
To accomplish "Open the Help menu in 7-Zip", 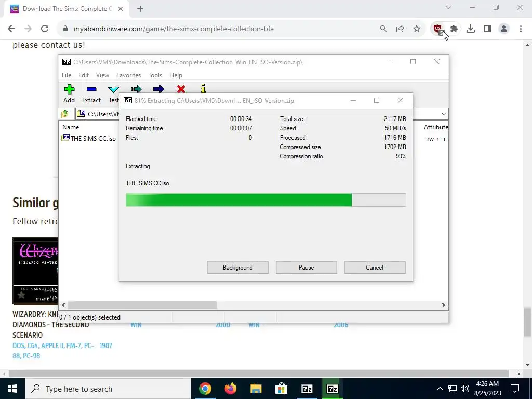I will coord(176,75).
